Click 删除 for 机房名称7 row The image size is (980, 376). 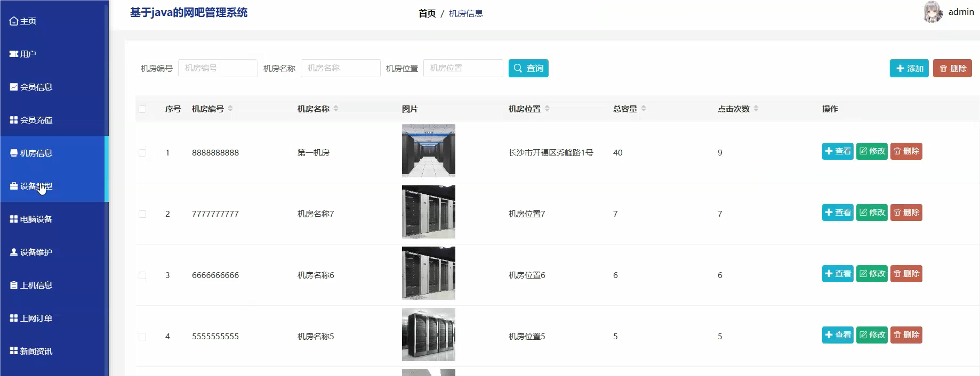point(906,212)
